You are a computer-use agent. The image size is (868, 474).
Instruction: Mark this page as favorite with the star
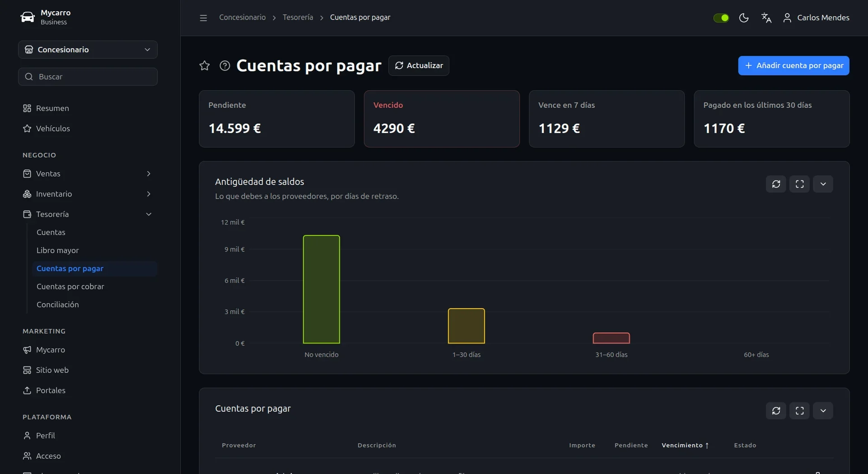coord(205,66)
